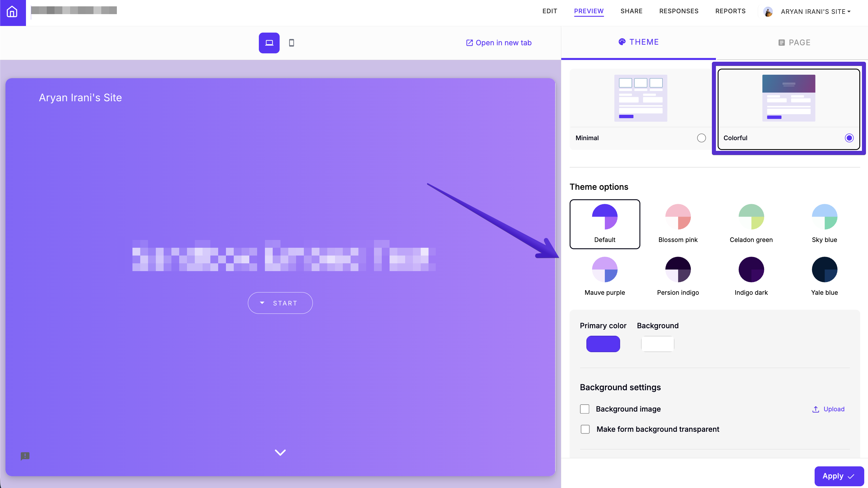Image resolution: width=868 pixels, height=488 pixels.
Task: Switch to mobile preview mode
Action: click(291, 43)
